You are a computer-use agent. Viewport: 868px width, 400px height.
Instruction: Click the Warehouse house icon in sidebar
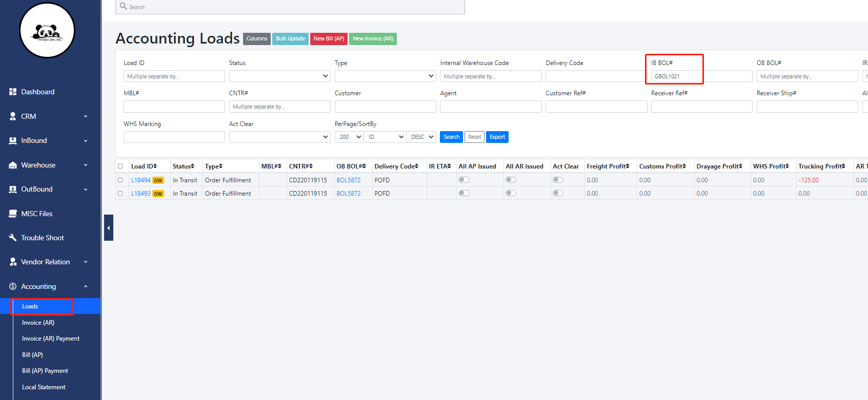[x=13, y=165]
